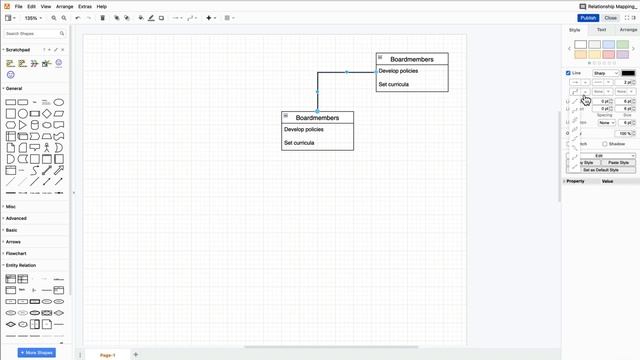Image resolution: width=640 pixels, height=360 pixels.
Task: Open the table dropdown in toolbar
Action: pyautogui.click(x=229, y=18)
